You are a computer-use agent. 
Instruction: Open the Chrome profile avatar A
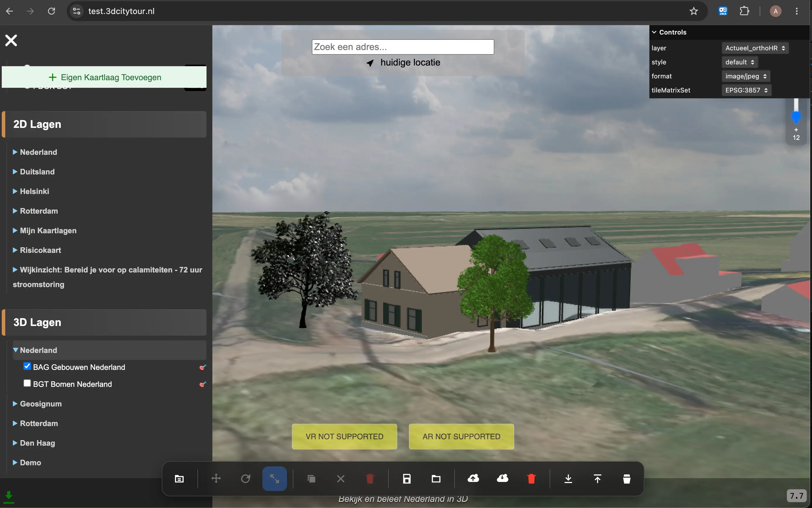[x=775, y=11]
